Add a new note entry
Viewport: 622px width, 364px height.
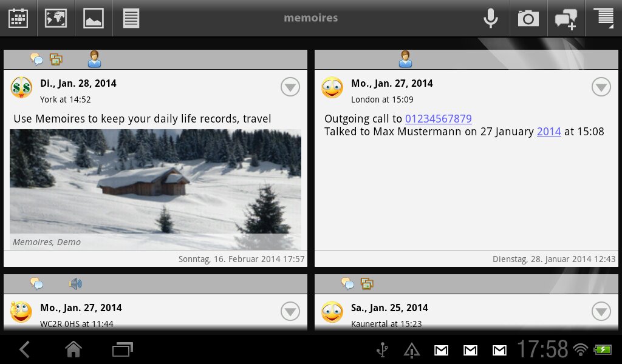click(566, 19)
